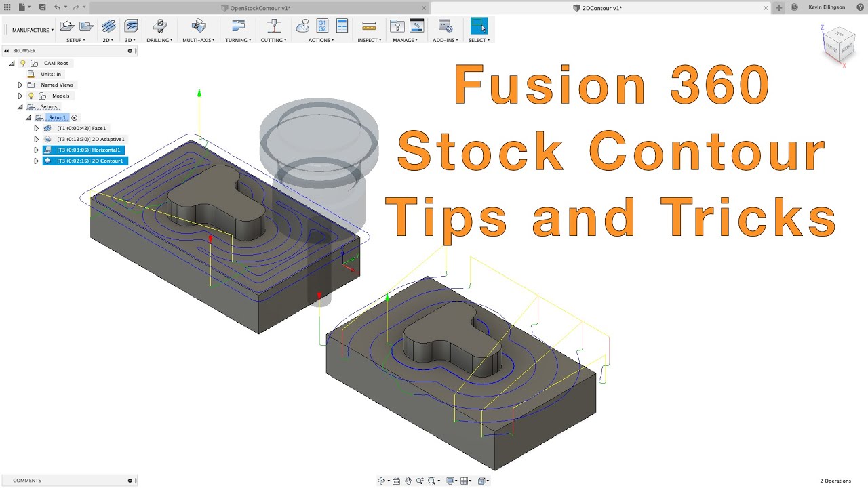This screenshot has height=488, width=868.
Task: Open the SETUP dropdown menu
Action: pyautogui.click(x=75, y=40)
